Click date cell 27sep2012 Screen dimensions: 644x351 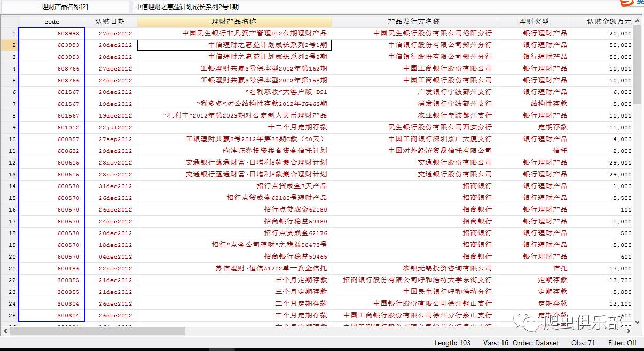tap(111, 139)
